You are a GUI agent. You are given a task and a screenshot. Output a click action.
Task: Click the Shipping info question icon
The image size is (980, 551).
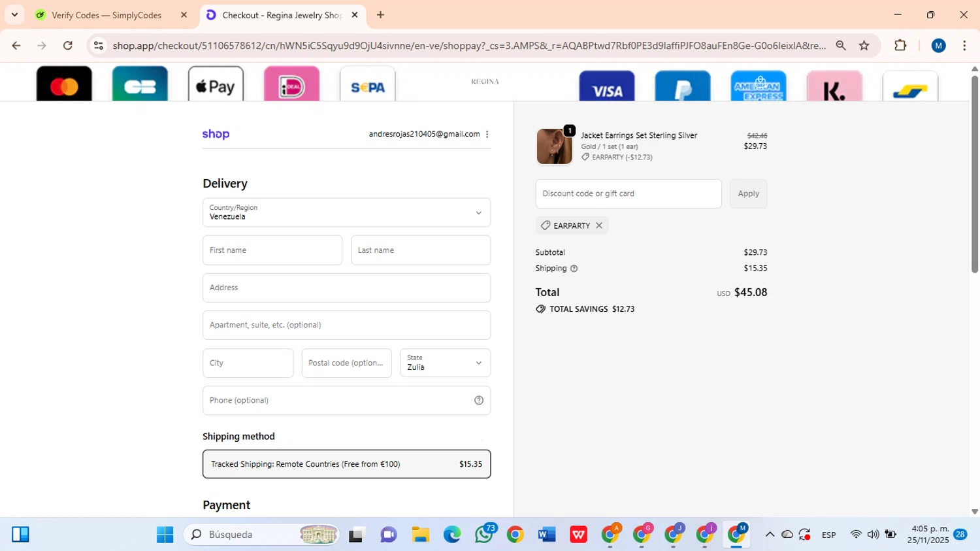click(574, 269)
